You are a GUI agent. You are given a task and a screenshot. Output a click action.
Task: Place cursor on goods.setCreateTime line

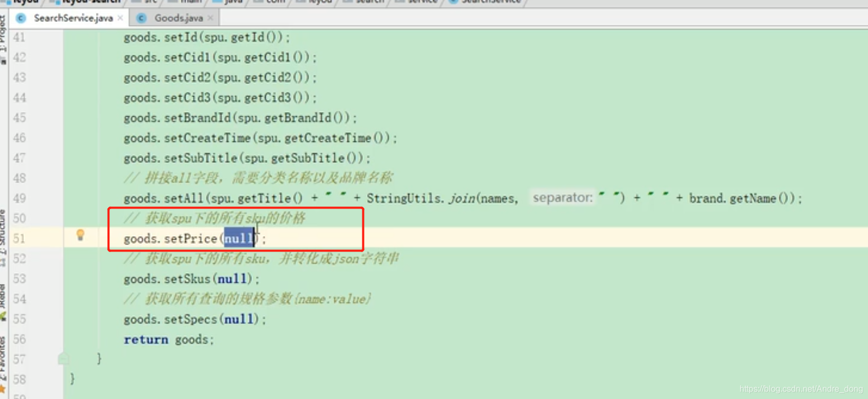pyautogui.click(x=261, y=138)
